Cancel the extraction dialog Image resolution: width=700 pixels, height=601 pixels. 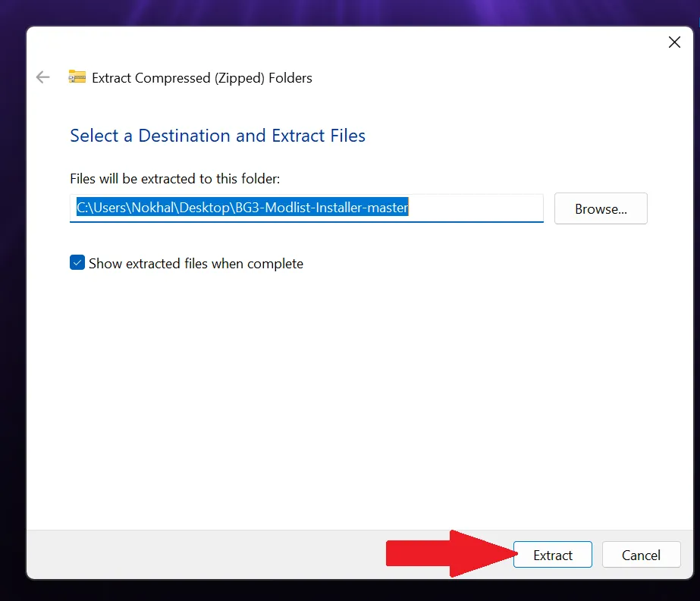(x=641, y=555)
